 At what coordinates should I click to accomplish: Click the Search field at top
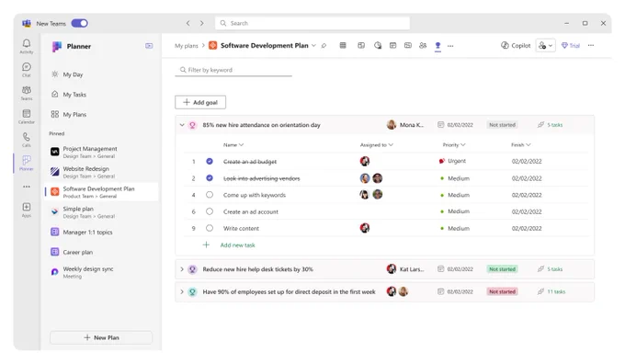312,23
